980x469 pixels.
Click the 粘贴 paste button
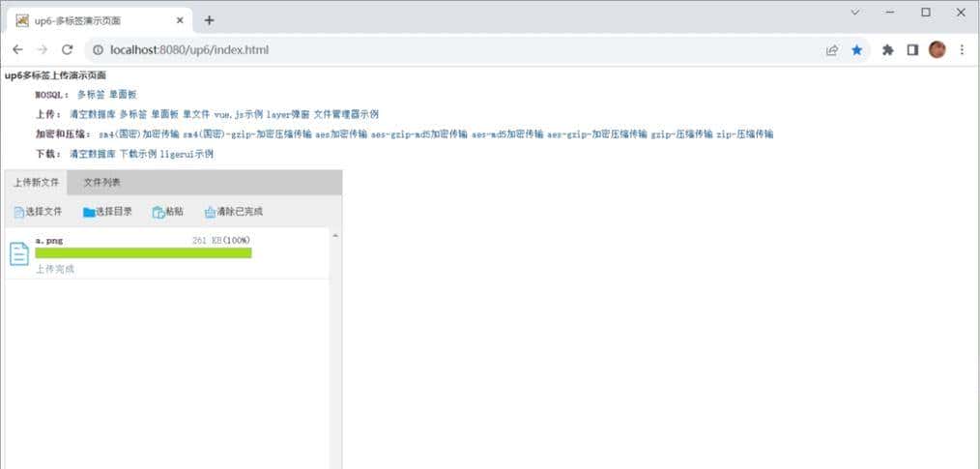point(168,212)
